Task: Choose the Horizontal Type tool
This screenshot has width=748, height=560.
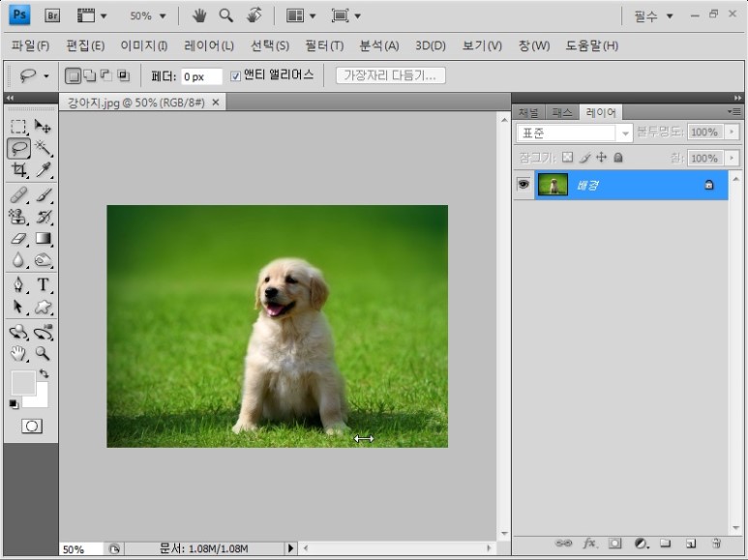Action: (44, 284)
